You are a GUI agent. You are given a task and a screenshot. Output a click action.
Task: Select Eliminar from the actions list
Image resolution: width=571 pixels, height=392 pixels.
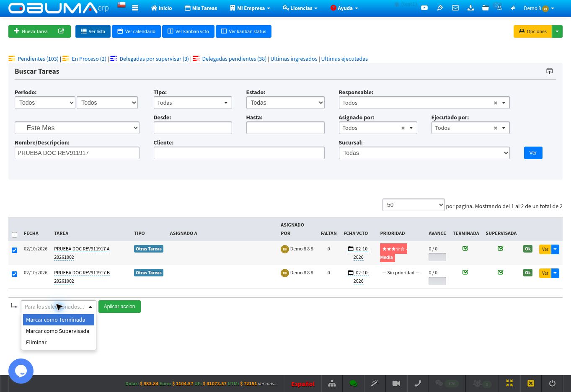pyautogui.click(x=59, y=342)
